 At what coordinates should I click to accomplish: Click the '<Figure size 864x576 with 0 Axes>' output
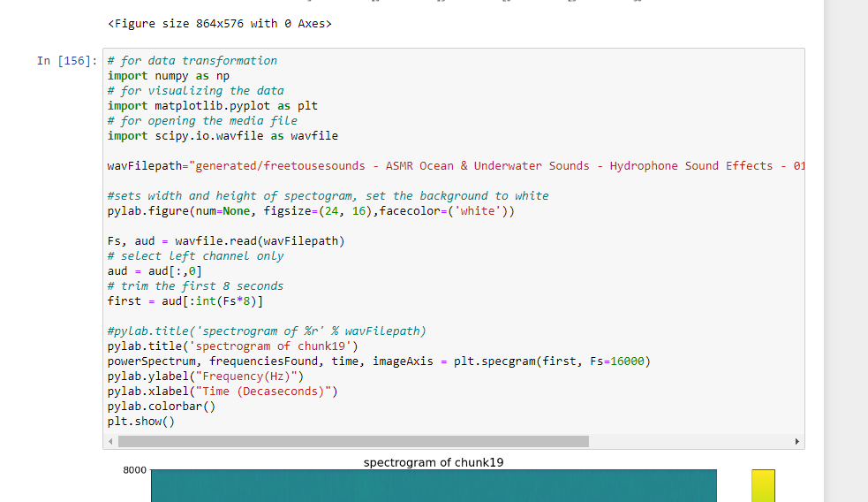[220, 24]
